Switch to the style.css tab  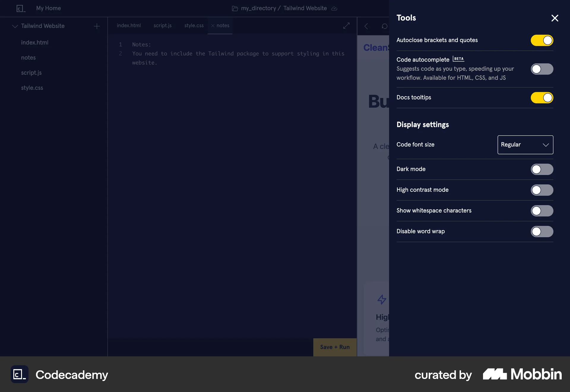pyautogui.click(x=194, y=26)
